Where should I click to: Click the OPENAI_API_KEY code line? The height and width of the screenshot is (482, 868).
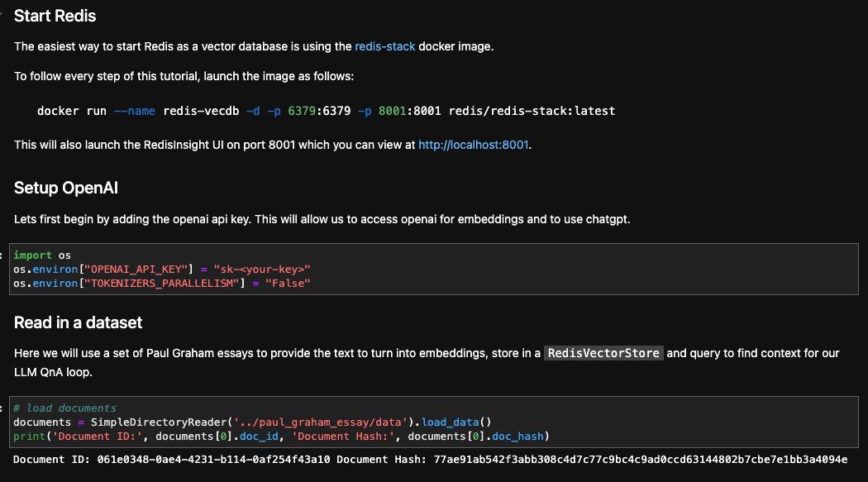coord(162,270)
